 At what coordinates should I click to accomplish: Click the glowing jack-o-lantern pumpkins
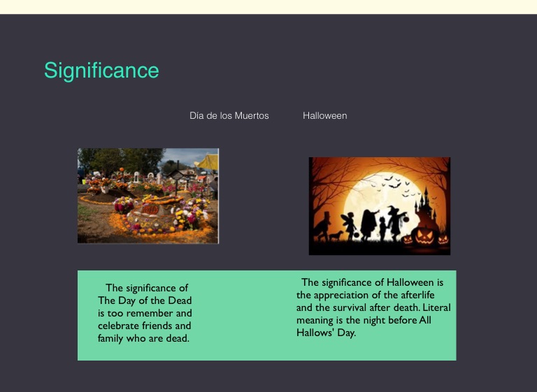pyautogui.click(x=425, y=236)
